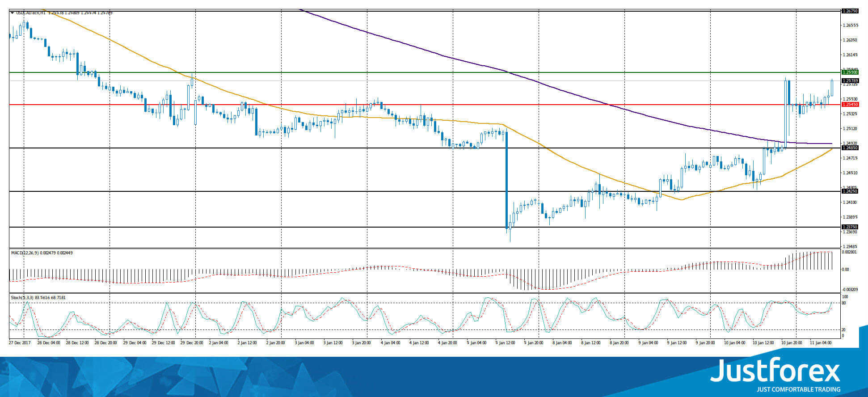868x397 pixels.
Task: Click the 8 Jan 12:00 time label
Action: click(591, 343)
